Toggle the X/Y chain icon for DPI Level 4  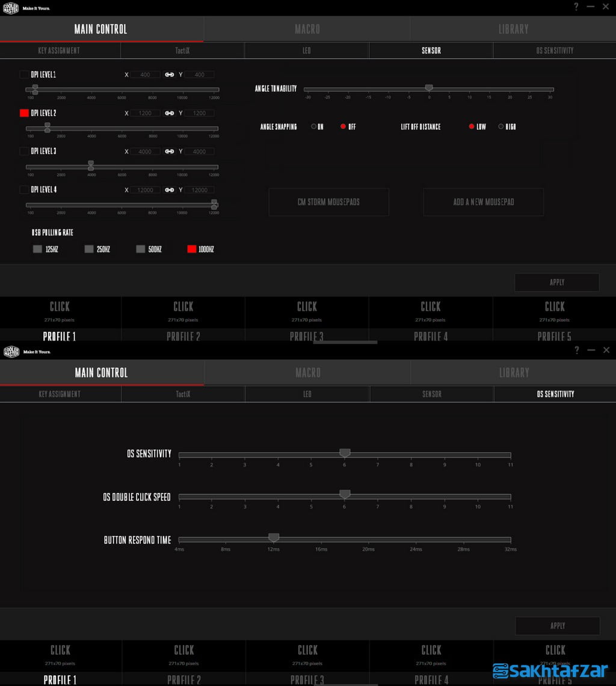click(170, 190)
